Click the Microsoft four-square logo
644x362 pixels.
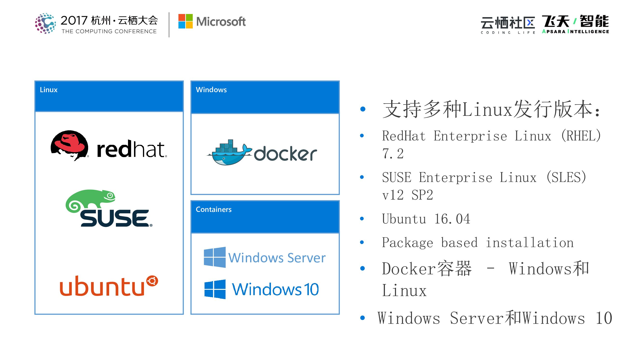point(185,21)
